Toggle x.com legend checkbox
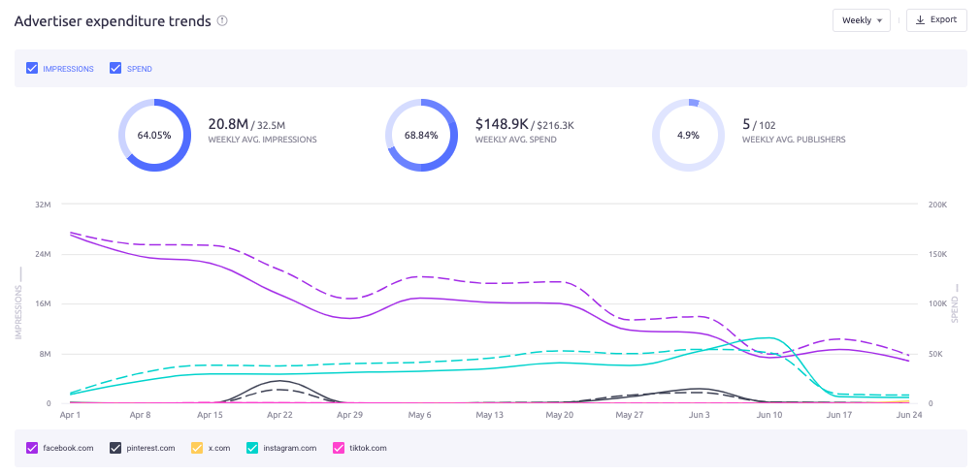Image resolution: width=980 pixels, height=475 pixels. tap(197, 448)
